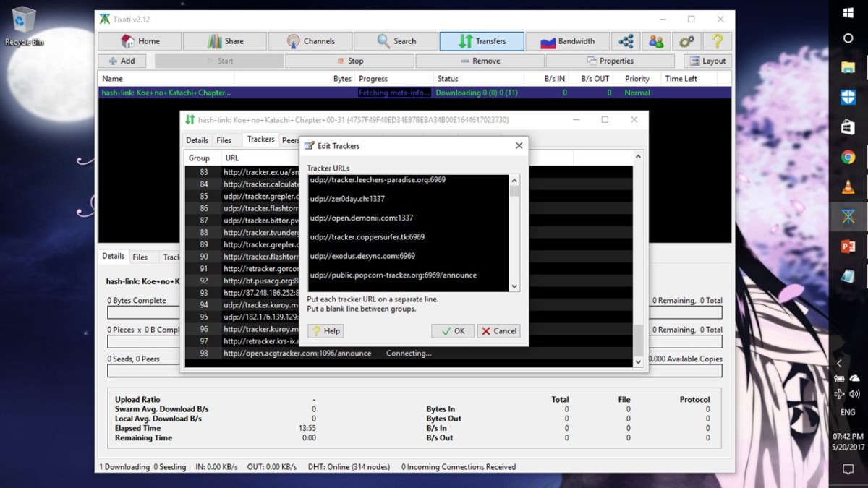This screenshot has width=868, height=488.
Task: Open the Settings gear icon
Action: (686, 41)
